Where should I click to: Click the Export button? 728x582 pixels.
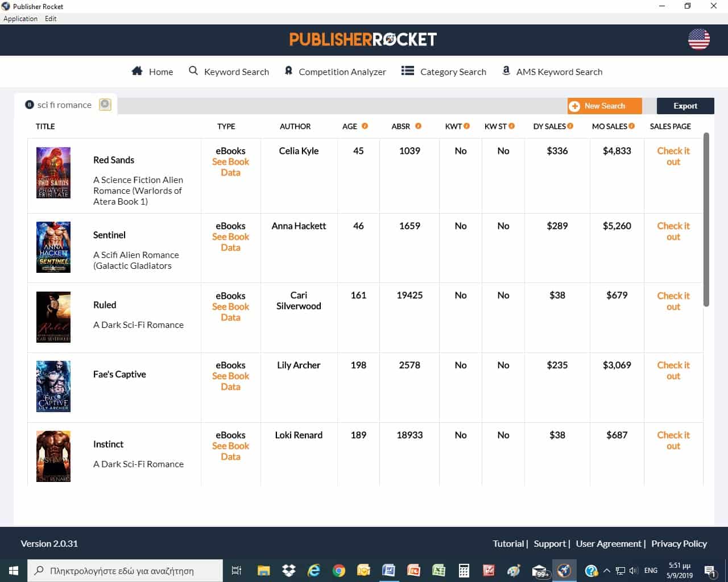coord(685,106)
